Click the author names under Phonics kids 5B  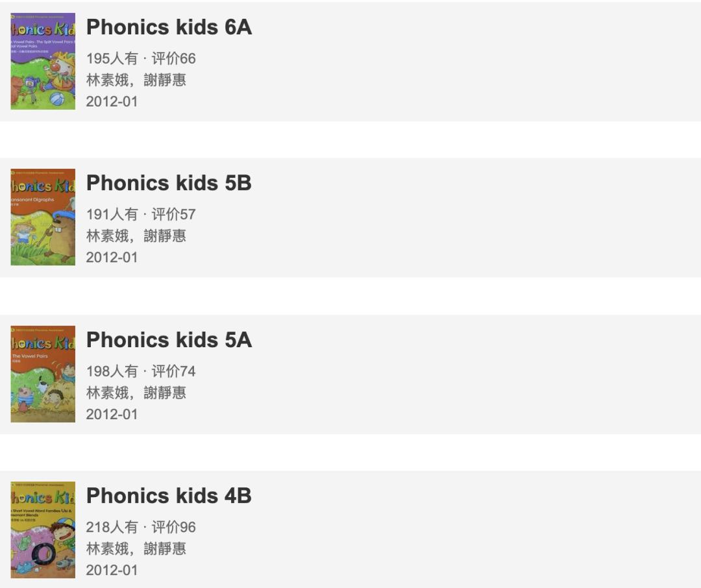[x=136, y=236]
